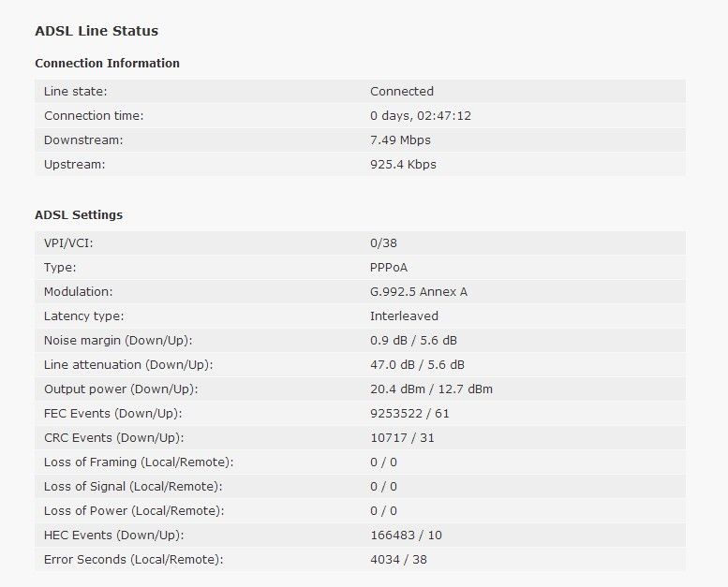The height and width of the screenshot is (587, 728).
Task: Click the ADSL Settings section title
Action: pos(79,214)
